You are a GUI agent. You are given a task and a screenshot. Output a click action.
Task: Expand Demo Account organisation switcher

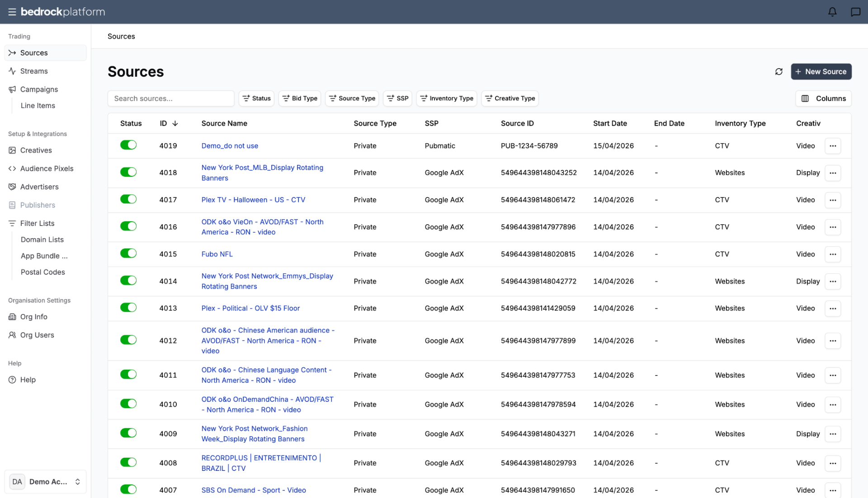[x=45, y=482]
